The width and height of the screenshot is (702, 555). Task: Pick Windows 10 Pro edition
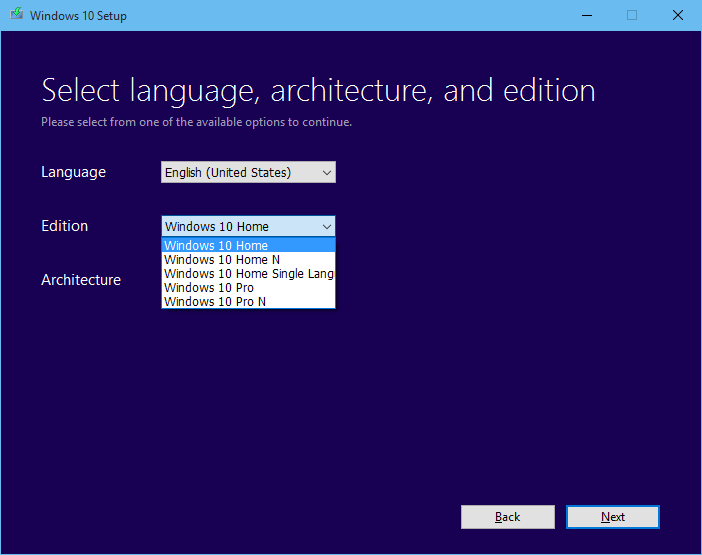[248, 287]
